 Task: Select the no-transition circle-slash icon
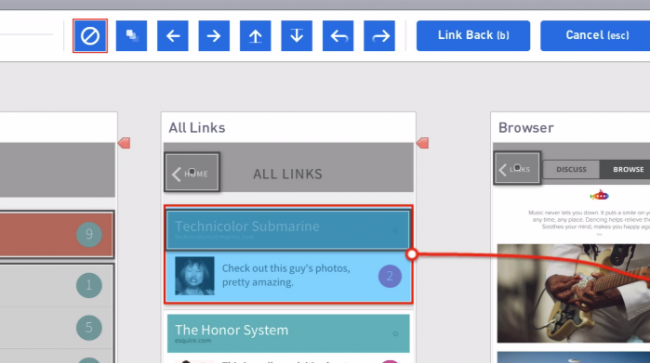tap(90, 36)
